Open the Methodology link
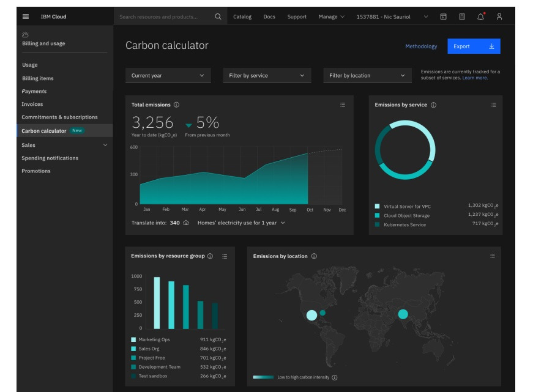The width and height of the screenshot is (533, 392). click(421, 46)
